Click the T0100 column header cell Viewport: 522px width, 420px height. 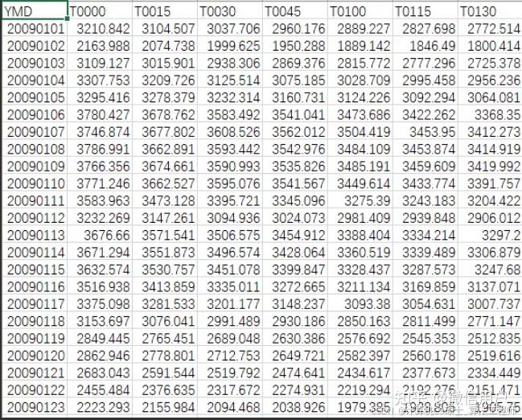tap(360, 11)
